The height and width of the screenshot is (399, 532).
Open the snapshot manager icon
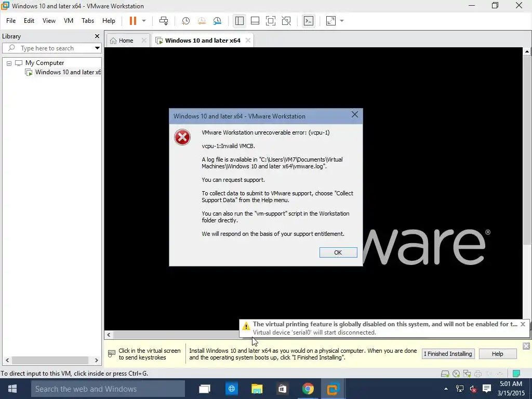coord(217,21)
